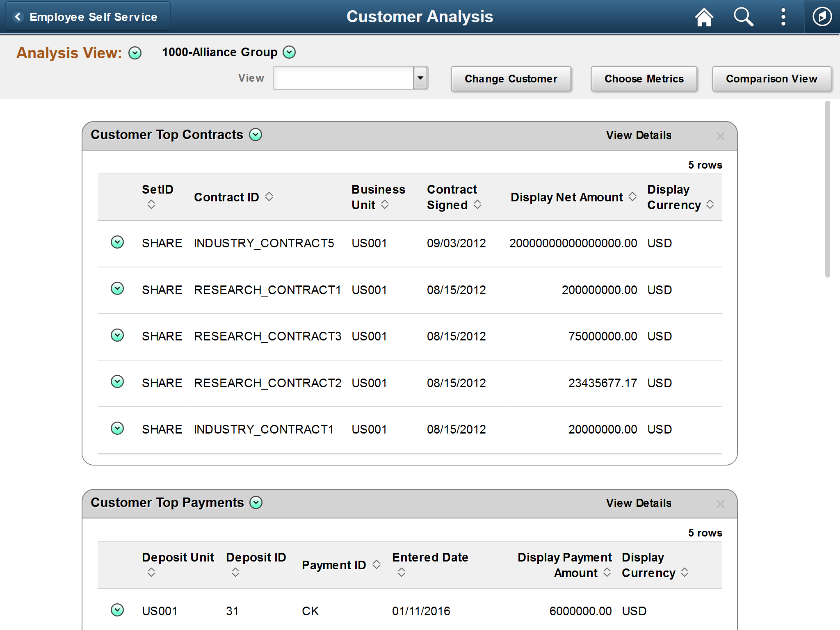Viewport: 840px width, 630px height.
Task: Click the Change Customer button
Action: pyautogui.click(x=511, y=79)
